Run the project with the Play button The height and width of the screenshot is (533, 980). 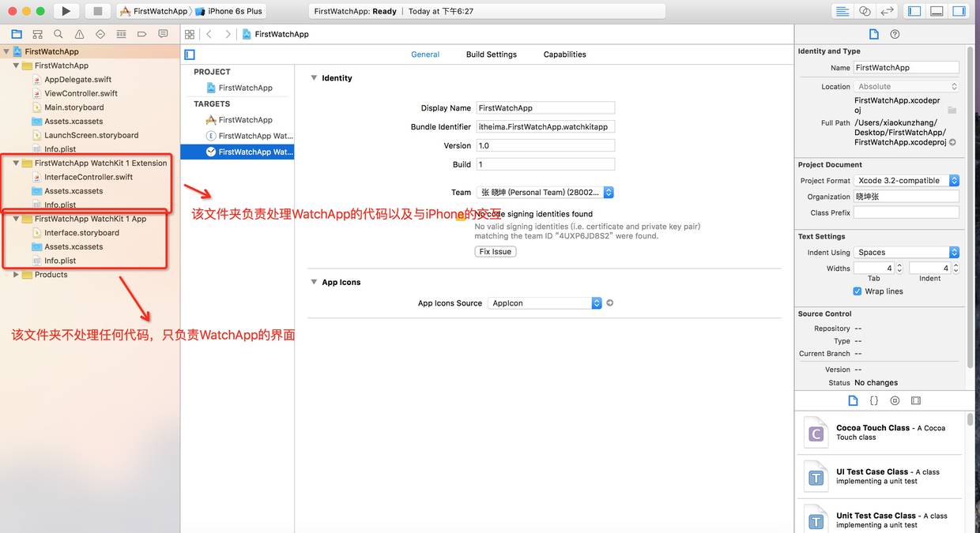coord(66,11)
